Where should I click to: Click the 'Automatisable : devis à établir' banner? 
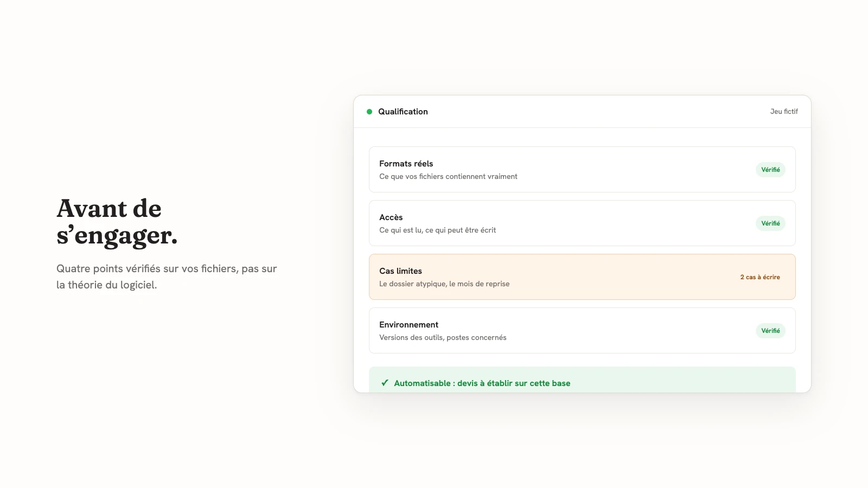[582, 380]
